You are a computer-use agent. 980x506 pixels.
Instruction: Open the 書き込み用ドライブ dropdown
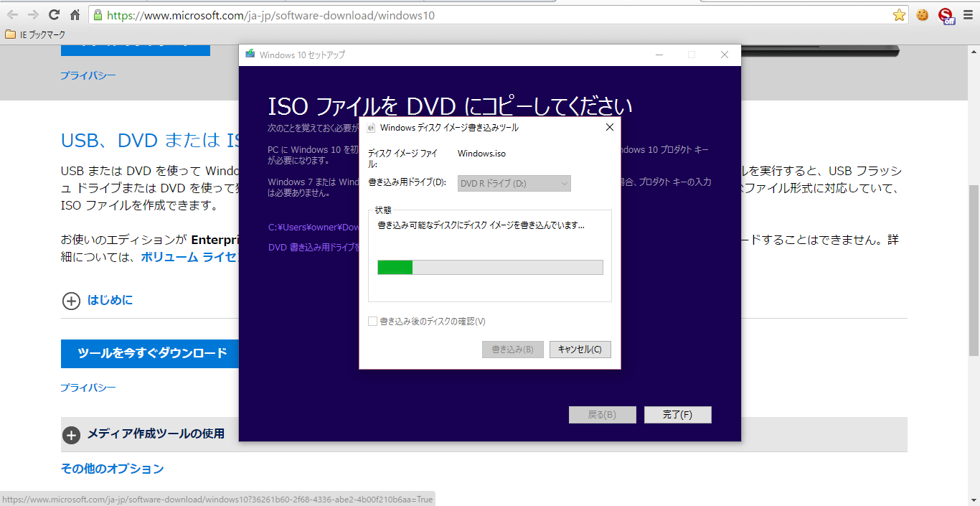pos(514,184)
